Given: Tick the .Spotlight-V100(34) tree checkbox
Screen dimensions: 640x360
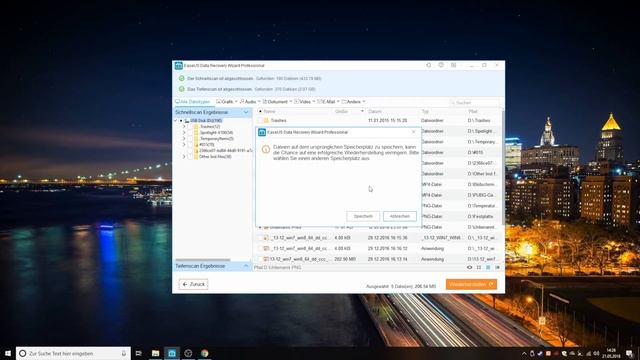Looking at the screenshot, I should pyautogui.click(x=190, y=133).
